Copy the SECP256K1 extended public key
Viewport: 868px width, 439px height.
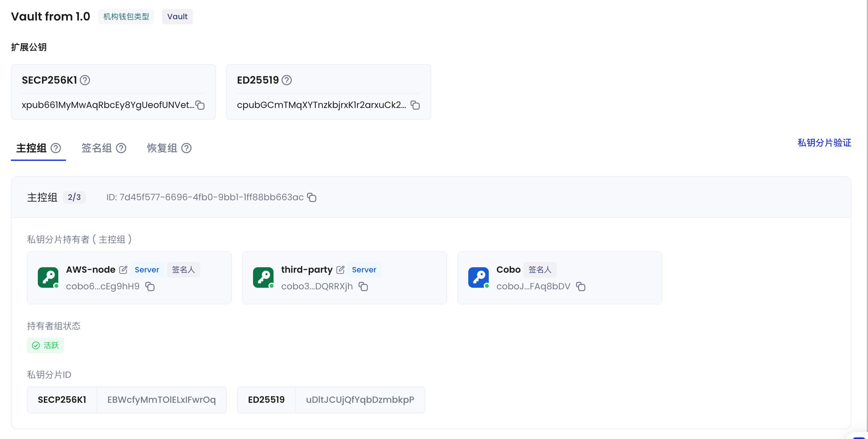click(x=200, y=105)
